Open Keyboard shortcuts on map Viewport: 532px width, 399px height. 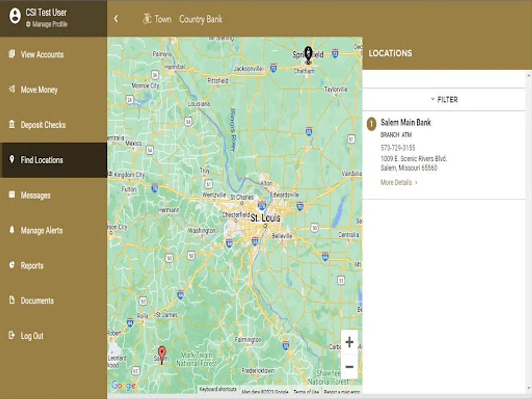click(217, 389)
